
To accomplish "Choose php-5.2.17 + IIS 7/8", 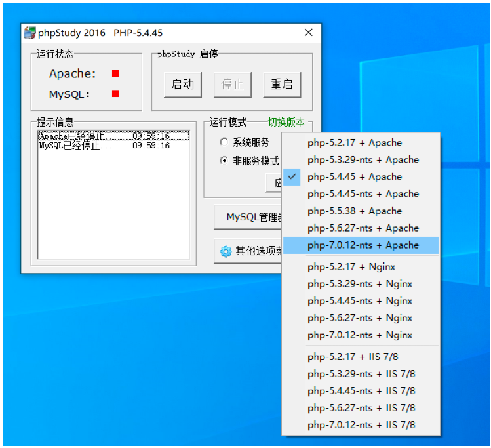I will (361, 357).
